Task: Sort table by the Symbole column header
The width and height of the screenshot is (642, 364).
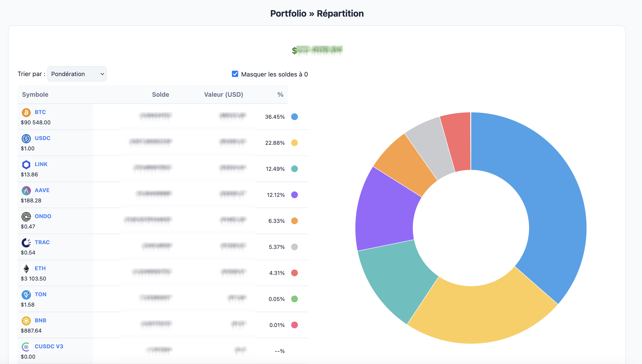Action: pos(35,94)
